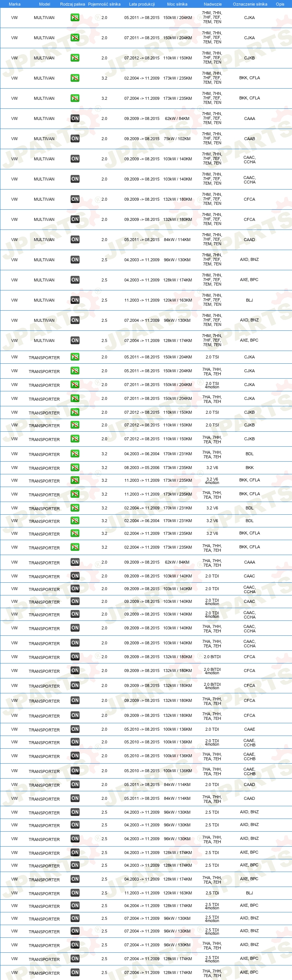Image resolution: width=292 pixels, height=980 pixels.
Task: Click '04.2003 -> 06.2004' production years cell
Action: (142, 453)
